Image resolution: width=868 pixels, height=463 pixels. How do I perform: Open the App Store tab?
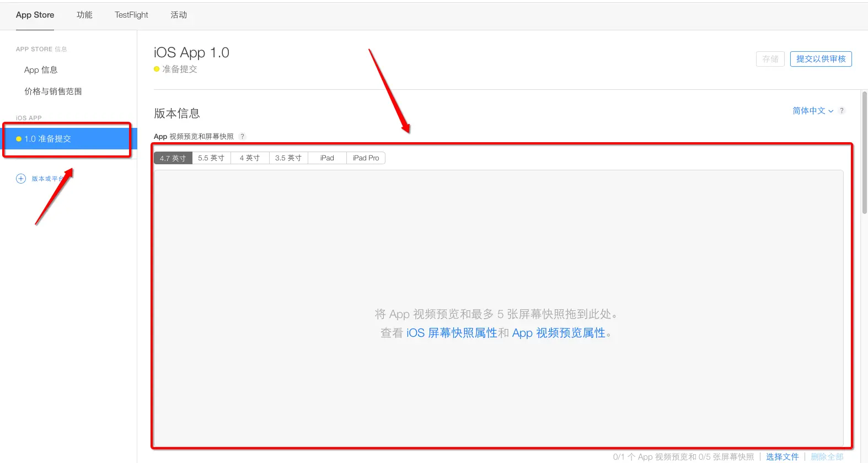pyautogui.click(x=35, y=15)
